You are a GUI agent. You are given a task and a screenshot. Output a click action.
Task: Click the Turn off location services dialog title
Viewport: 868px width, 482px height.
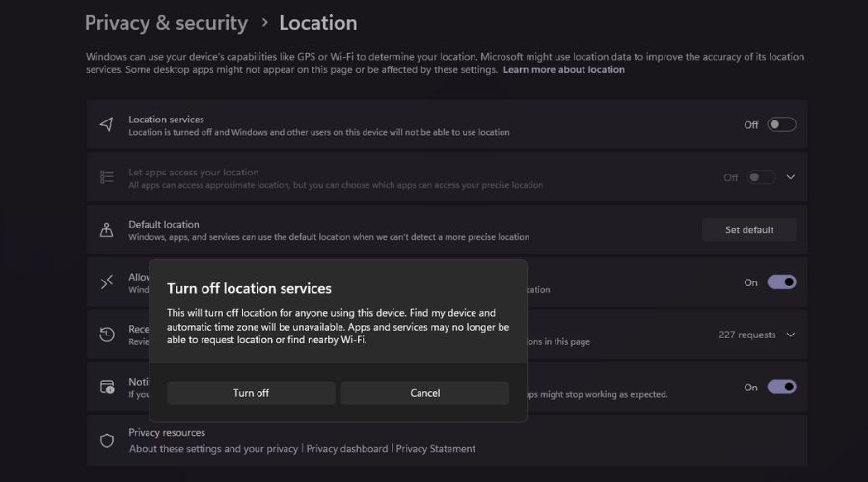[x=249, y=289]
